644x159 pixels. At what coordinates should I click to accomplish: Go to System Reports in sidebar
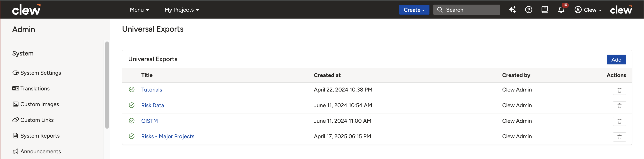coord(36,135)
